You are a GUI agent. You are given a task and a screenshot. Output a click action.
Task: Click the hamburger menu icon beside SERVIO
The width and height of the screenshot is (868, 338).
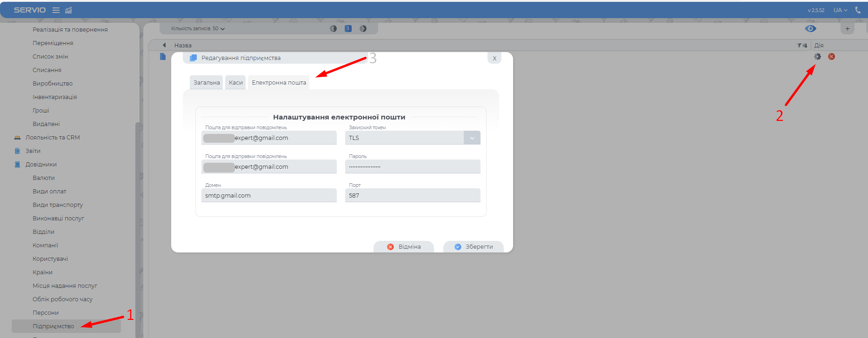pos(56,10)
